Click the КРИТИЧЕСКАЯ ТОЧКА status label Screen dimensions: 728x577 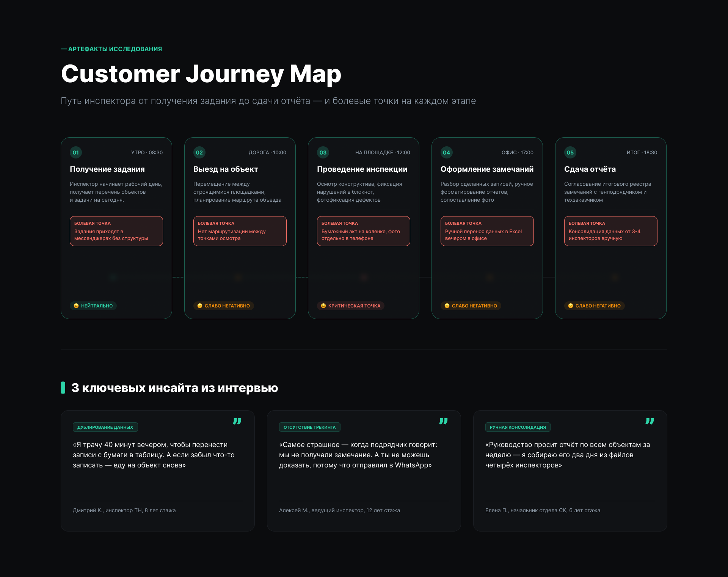tap(351, 306)
